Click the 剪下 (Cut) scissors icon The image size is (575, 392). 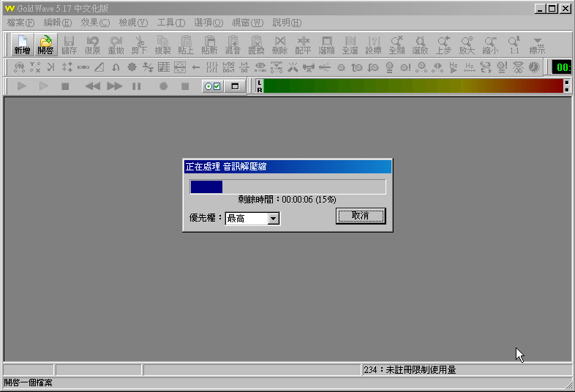click(x=139, y=45)
